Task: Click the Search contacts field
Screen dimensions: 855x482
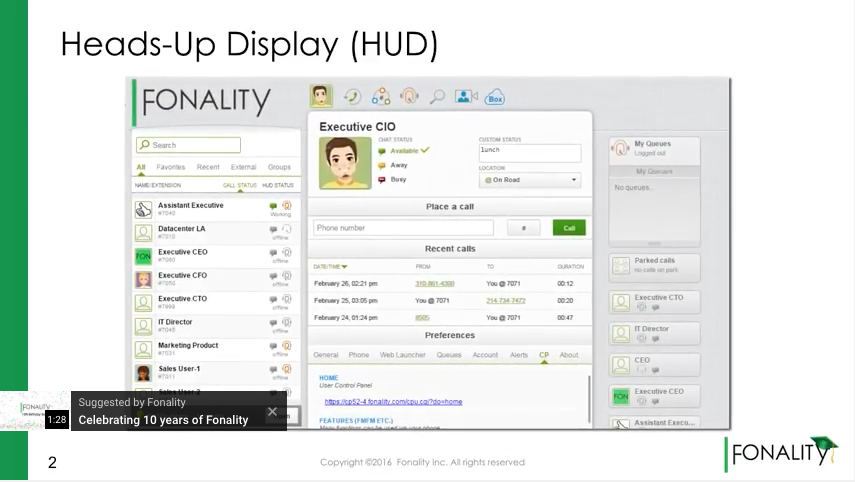Action: [188, 145]
